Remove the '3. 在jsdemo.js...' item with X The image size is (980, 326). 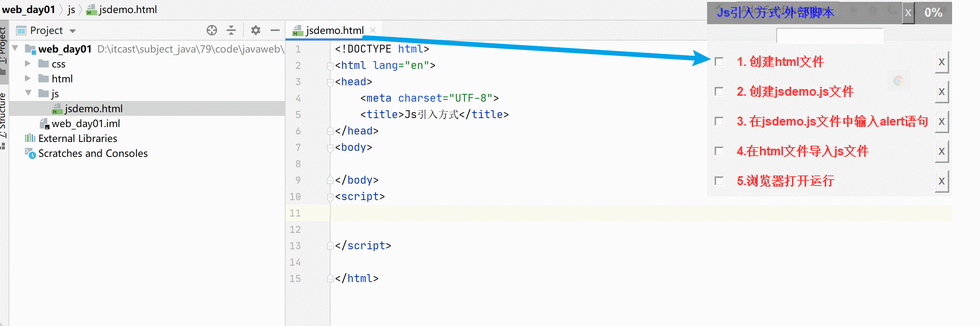tap(942, 121)
